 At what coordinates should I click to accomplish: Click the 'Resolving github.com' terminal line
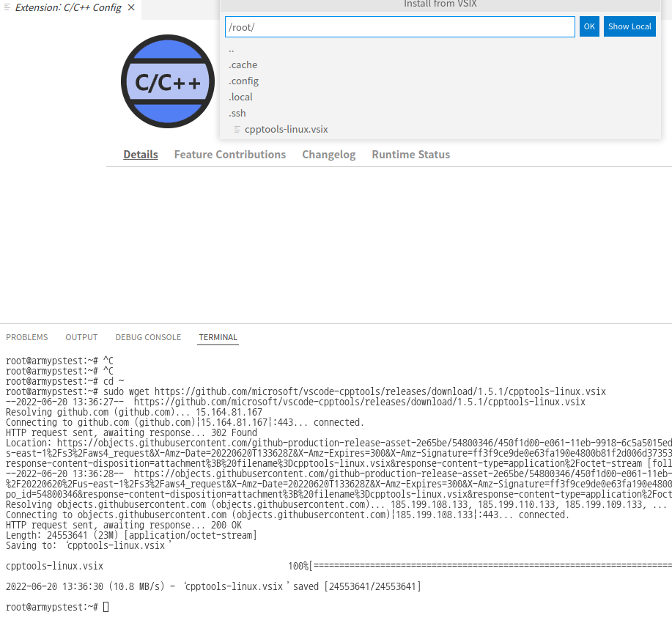point(133,413)
